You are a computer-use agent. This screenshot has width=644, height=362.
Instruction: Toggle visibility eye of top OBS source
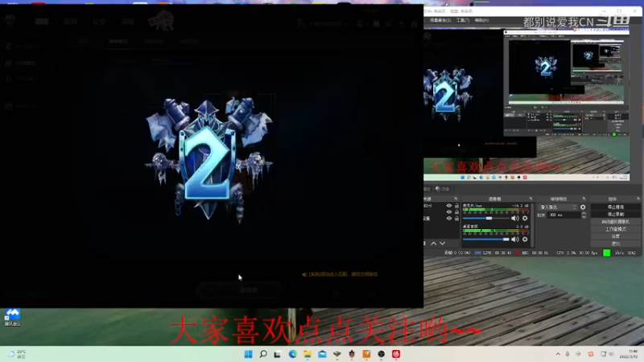pyautogui.click(x=449, y=206)
